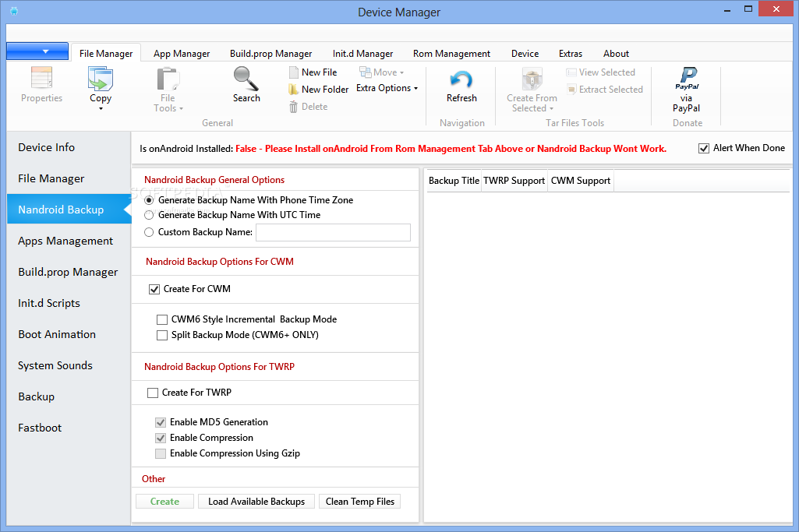
Task: Open Init.d Scripts in sidebar
Action: coord(69,304)
